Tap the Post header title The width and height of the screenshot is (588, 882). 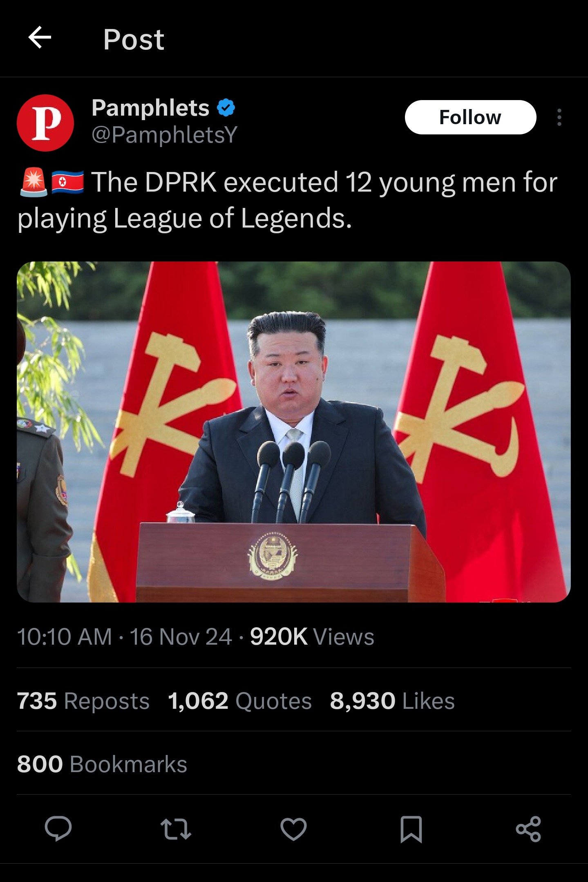(134, 40)
